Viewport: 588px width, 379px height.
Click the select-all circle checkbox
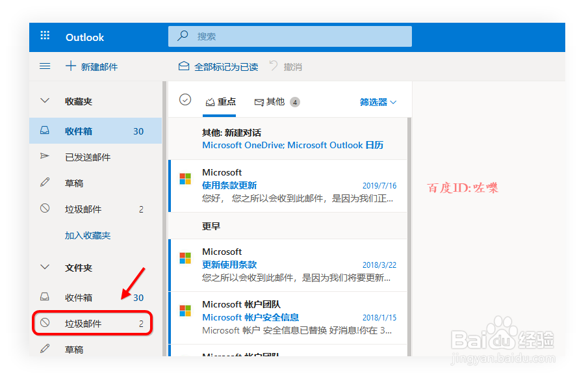pos(185,100)
